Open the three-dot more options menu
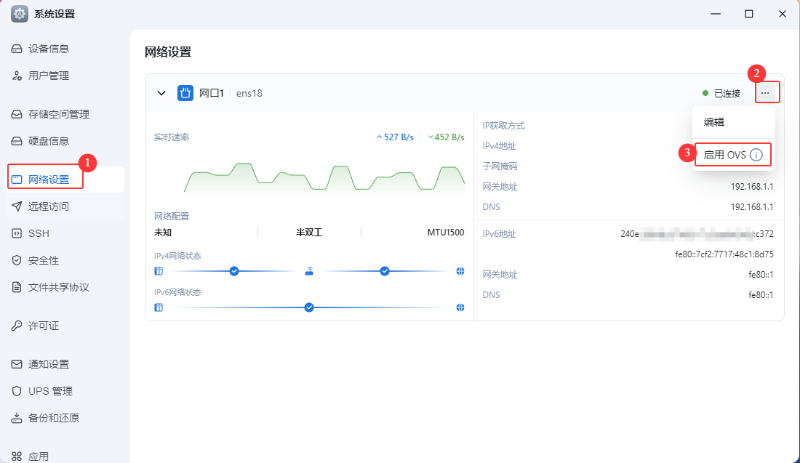 [x=765, y=93]
